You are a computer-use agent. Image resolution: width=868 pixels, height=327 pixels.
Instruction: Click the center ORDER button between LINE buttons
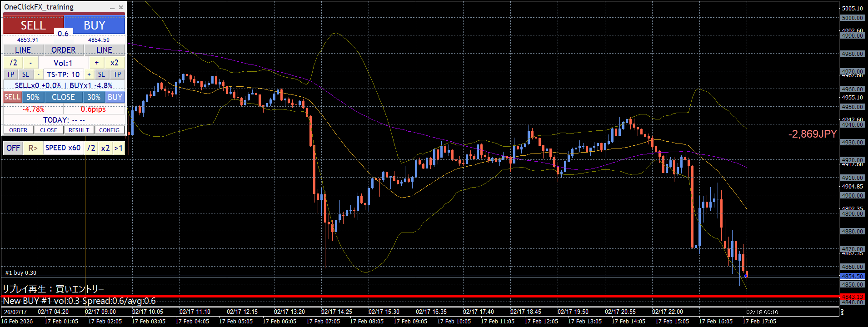tap(64, 50)
